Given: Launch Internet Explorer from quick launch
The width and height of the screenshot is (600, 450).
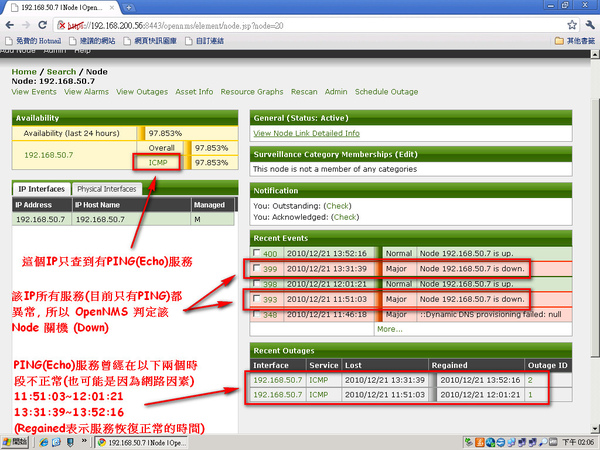Looking at the screenshot, I should click(x=44, y=442).
